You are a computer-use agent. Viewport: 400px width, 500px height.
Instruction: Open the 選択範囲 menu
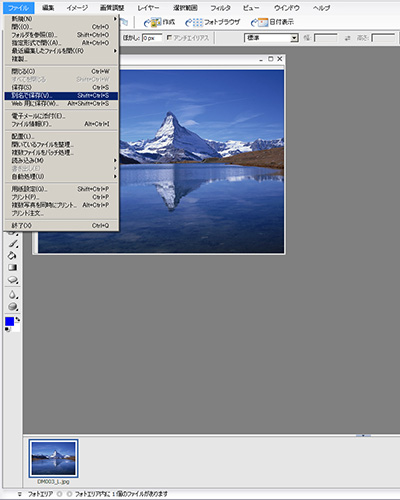[185, 8]
